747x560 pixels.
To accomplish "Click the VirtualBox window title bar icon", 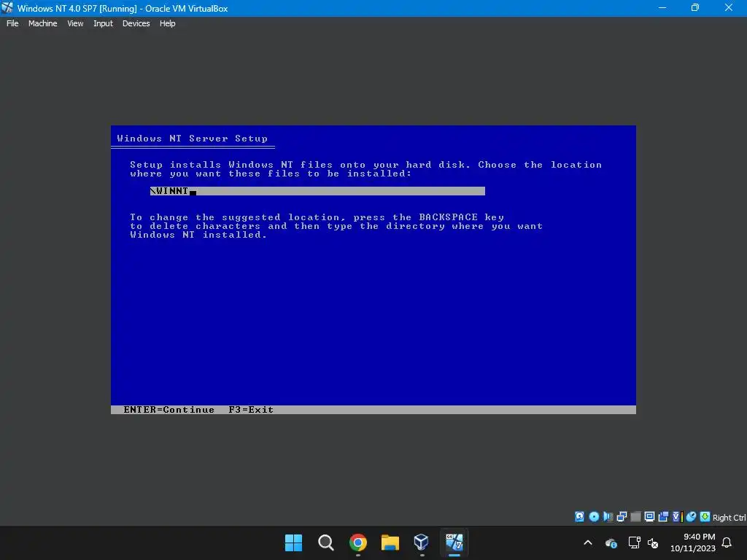I will tap(7, 7).
